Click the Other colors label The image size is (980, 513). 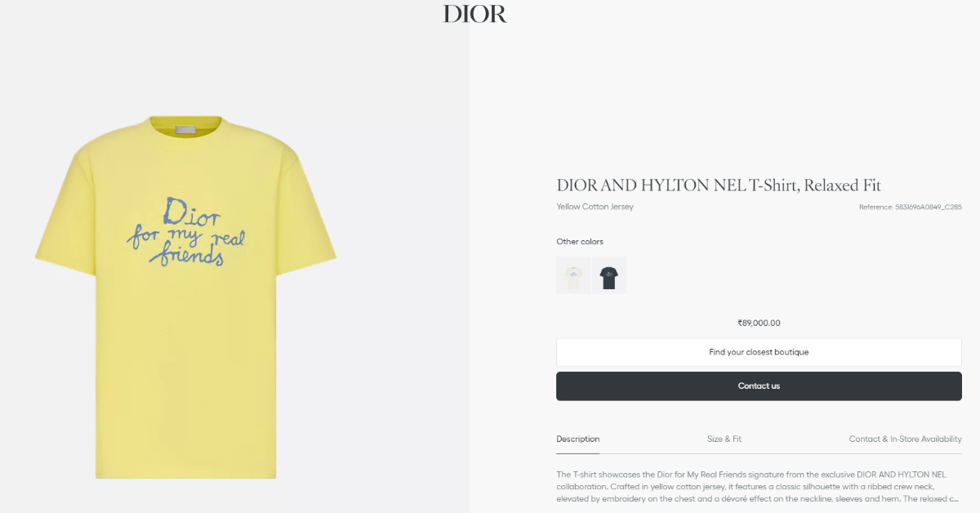pyautogui.click(x=580, y=242)
